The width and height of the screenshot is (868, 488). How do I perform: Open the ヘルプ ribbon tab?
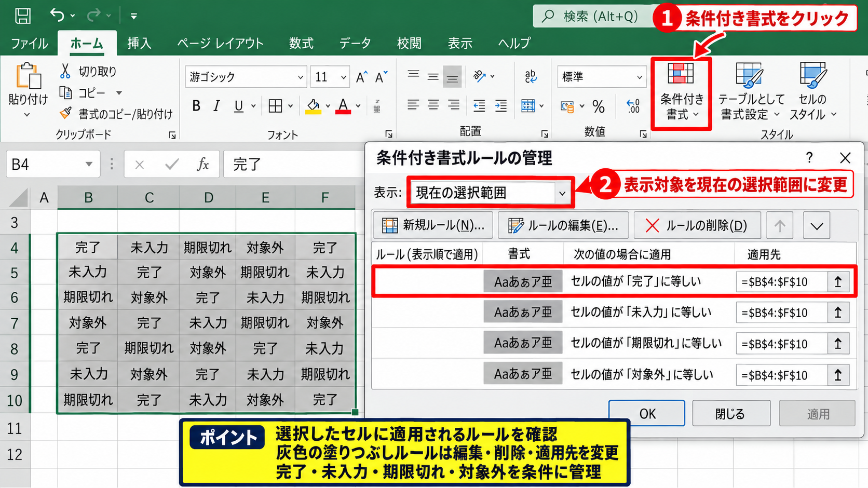pos(514,43)
